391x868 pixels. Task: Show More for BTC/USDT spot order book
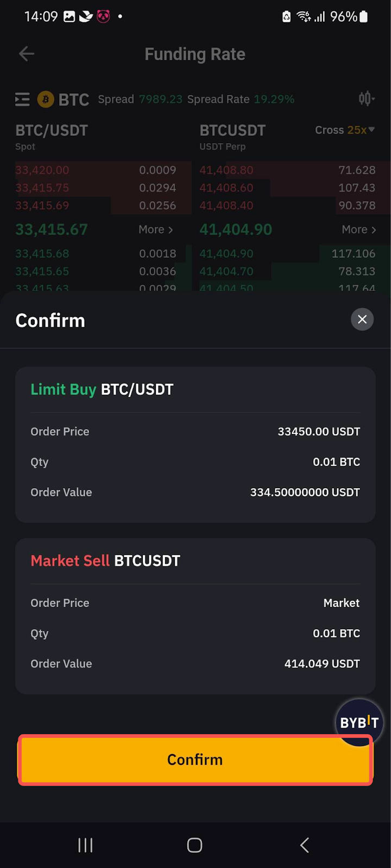(155, 229)
